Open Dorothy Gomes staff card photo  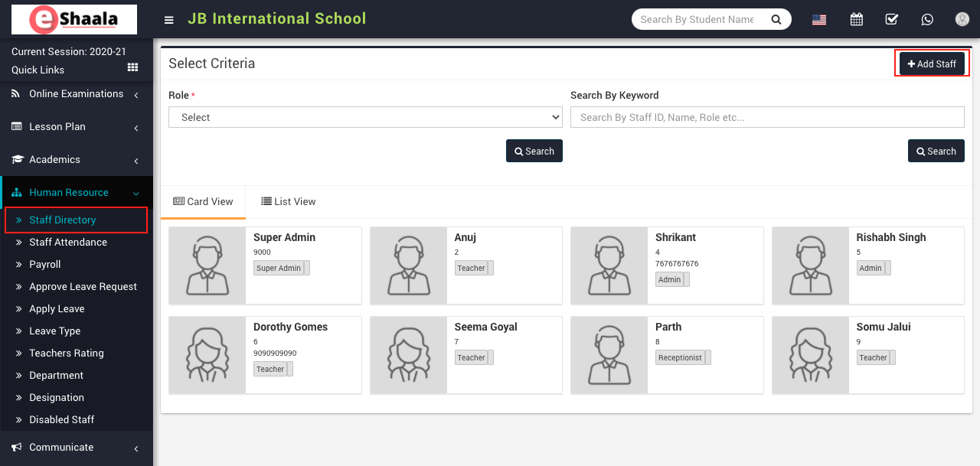click(x=207, y=355)
